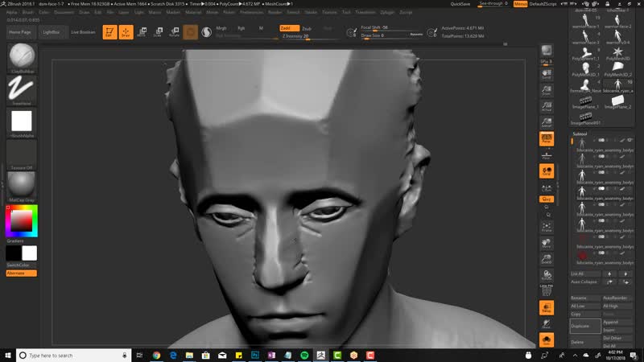This screenshot has height=362, width=644.
Task: Click the Move view icon in the right shelf
Action: (x=547, y=244)
